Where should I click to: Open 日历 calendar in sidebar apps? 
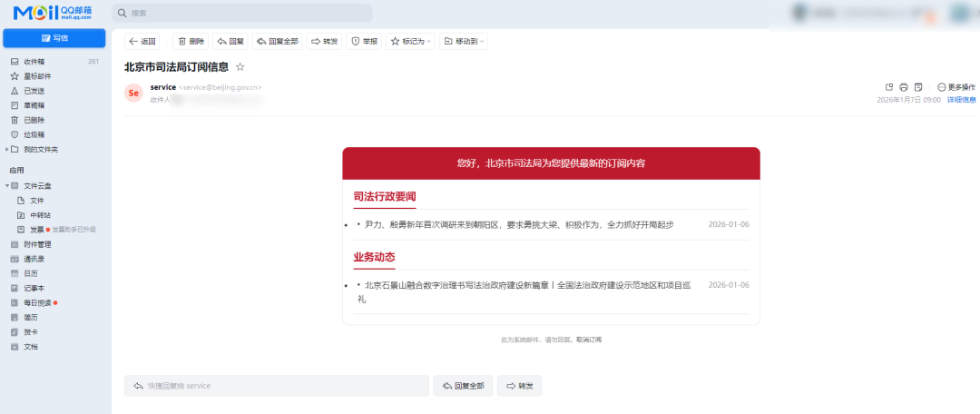(x=31, y=273)
